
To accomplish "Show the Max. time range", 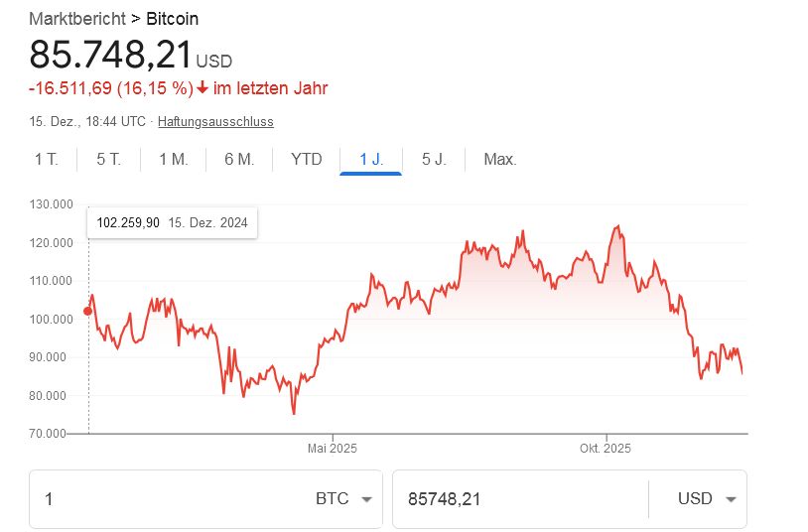I will [499, 159].
